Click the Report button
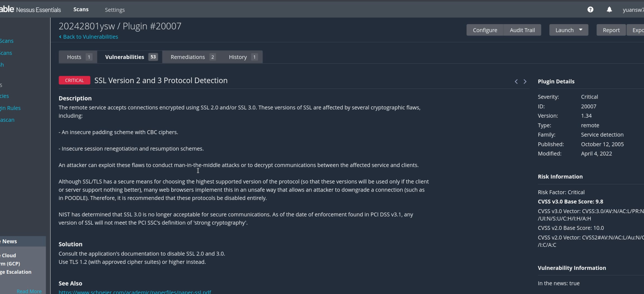The image size is (644, 294). [x=611, y=30]
